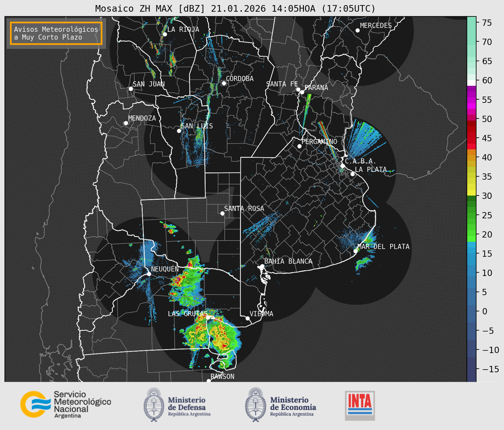Click the RAWSON map label
The image size is (504, 430).
[222, 376]
